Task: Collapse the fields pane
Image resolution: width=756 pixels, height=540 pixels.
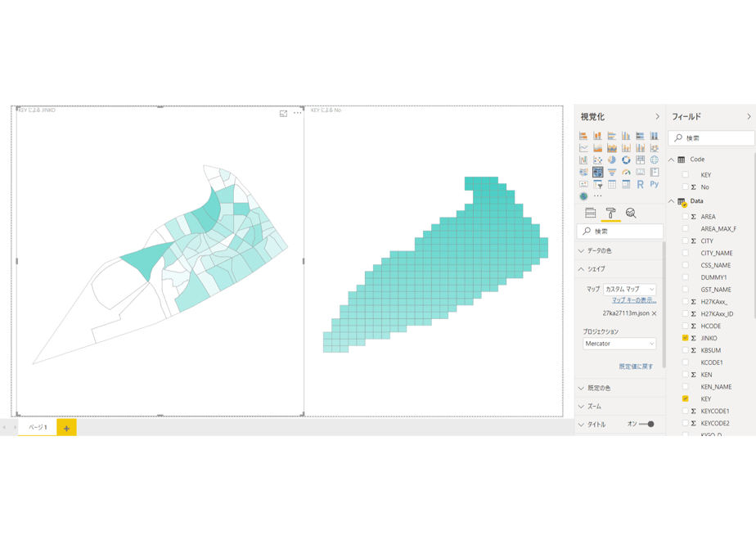Action: pyautogui.click(x=749, y=117)
